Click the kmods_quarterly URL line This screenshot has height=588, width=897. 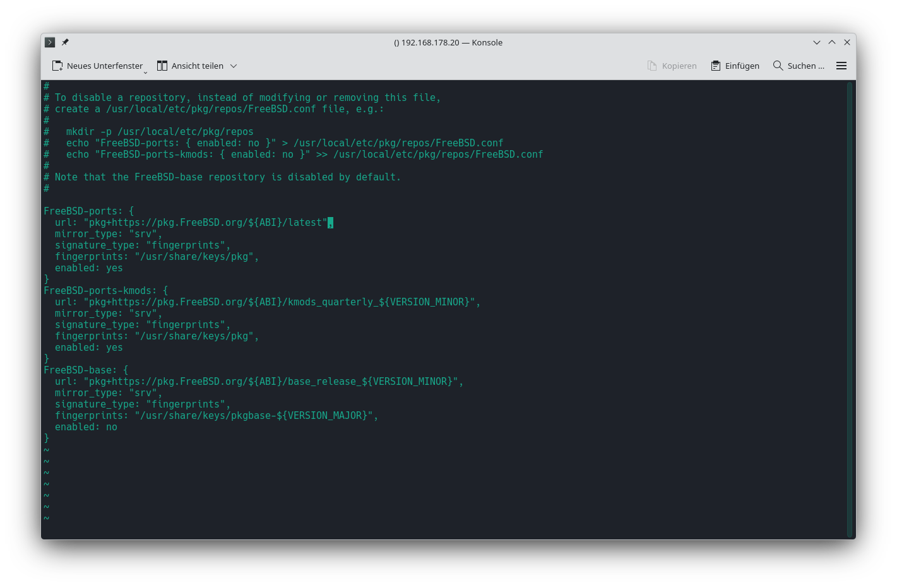tap(268, 302)
